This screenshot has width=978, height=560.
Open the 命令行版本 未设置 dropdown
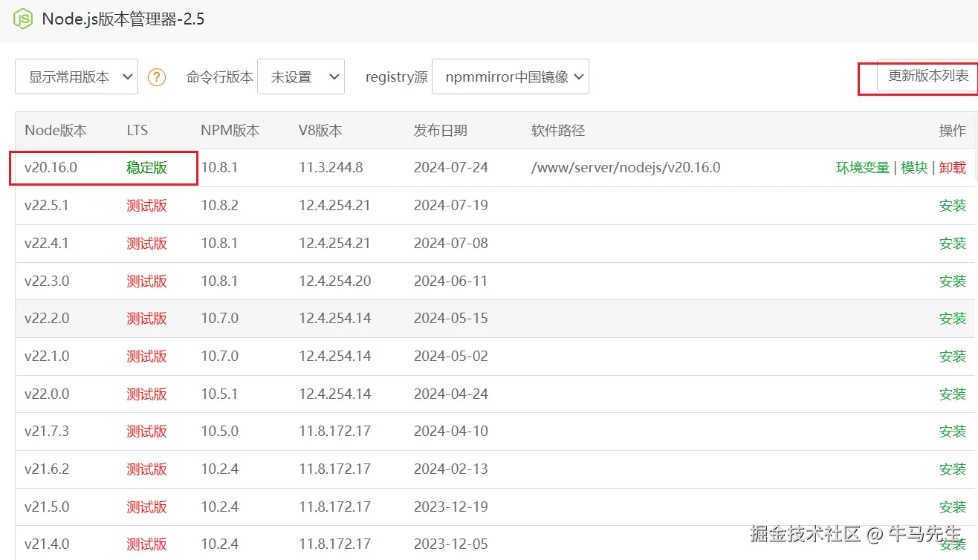click(301, 76)
